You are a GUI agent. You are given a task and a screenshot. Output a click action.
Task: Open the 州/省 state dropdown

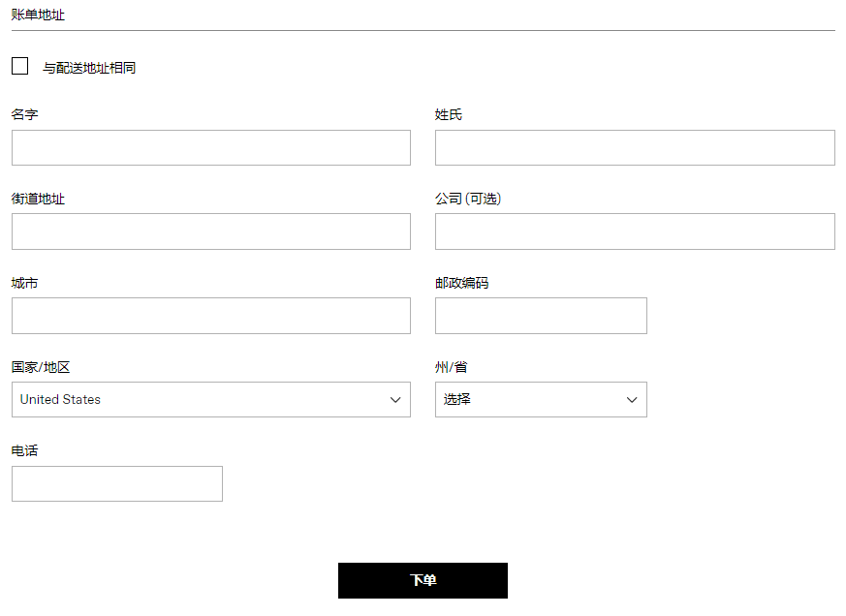tap(541, 399)
